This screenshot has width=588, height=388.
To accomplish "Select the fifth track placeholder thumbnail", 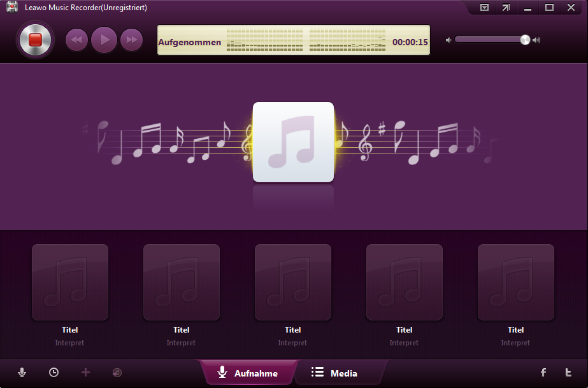I will pos(516,282).
